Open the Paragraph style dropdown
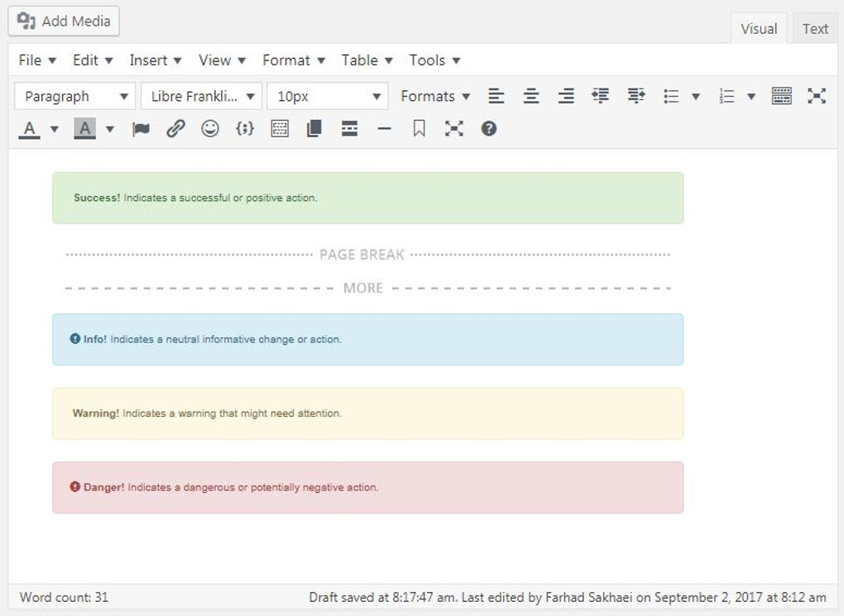 tap(74, 96)
